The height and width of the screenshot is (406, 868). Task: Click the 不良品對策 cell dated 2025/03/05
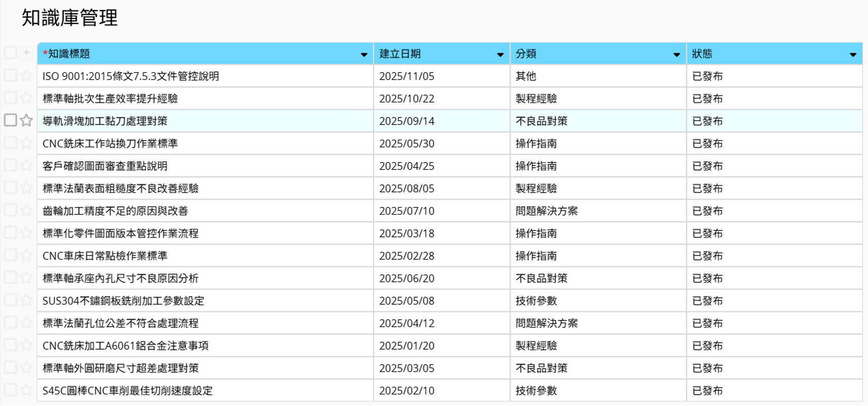tap(598, 368)
